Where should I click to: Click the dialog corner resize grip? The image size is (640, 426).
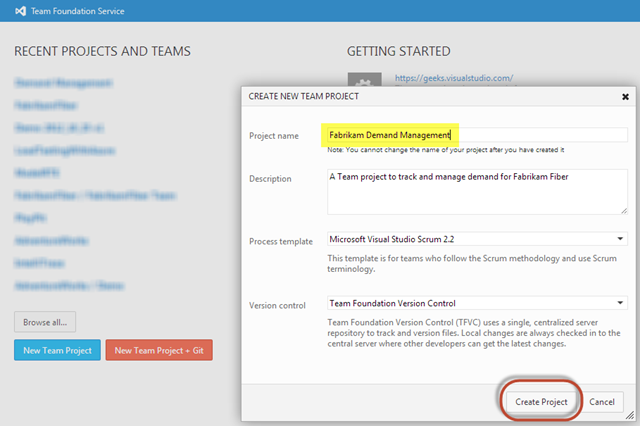pos(630,416)
